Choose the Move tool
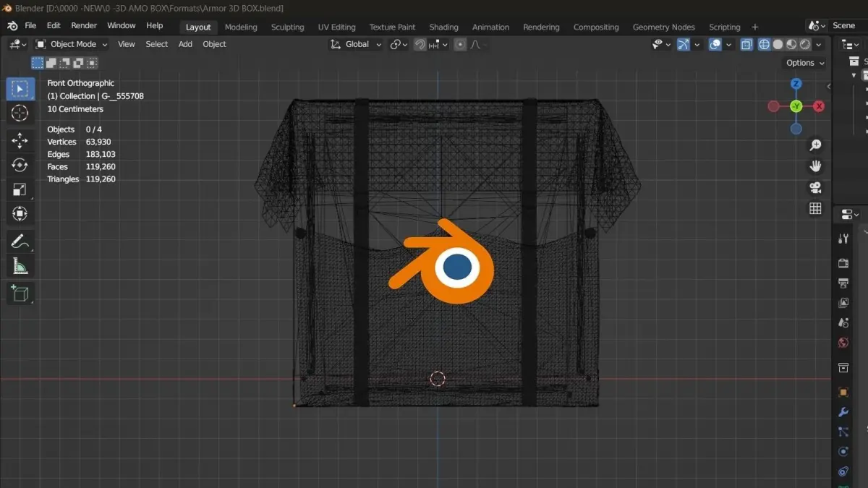This screenshot has height=488, width=868. (x=20, y=140)
